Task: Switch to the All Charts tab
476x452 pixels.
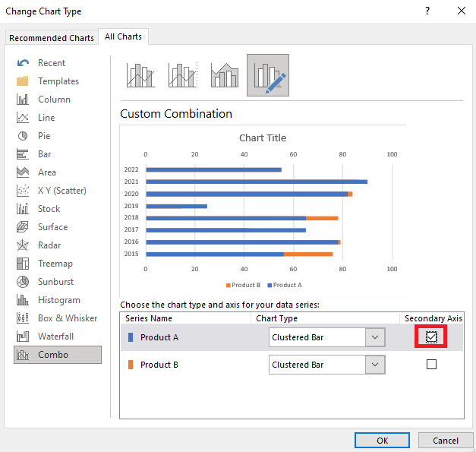Action: (123, 36)
